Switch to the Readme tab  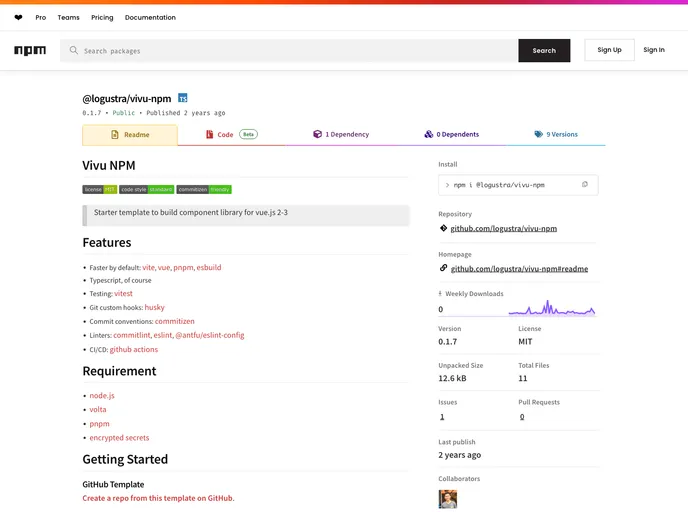click(130, 135)
